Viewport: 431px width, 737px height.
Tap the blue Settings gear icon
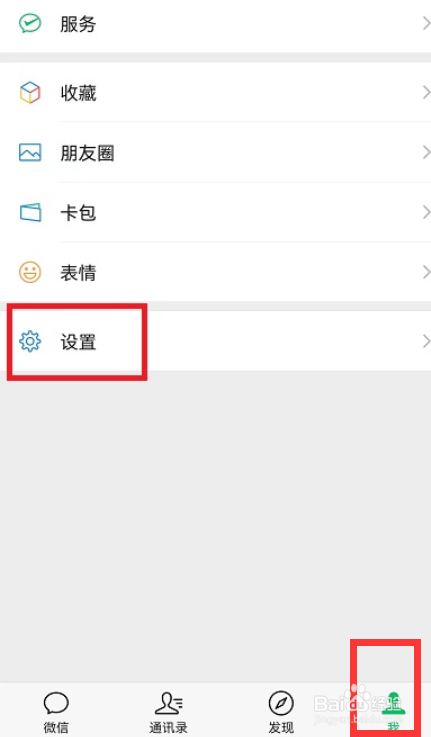(x=30, y=341)
